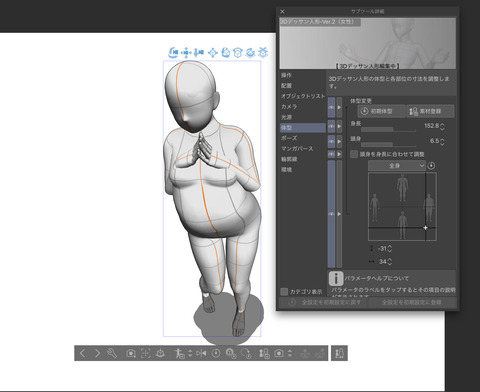
Task: Expand arrow beside 頭身を身長に合わせて調整 row
Action: [339, 154]
